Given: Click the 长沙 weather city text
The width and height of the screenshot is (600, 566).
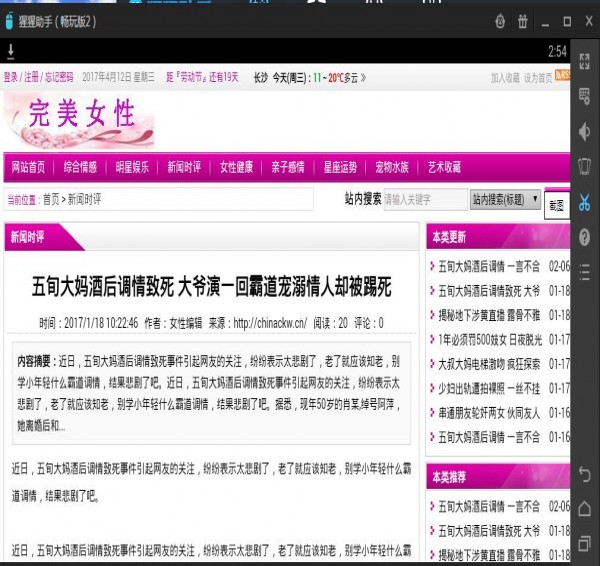Looking at the screenshot, I should pyautogui.click(x=261, y=78).
